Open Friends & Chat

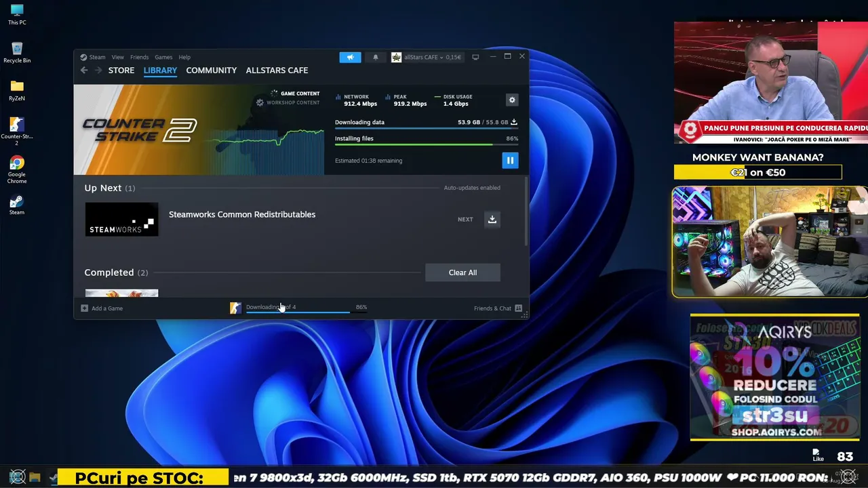coord(492,308)
